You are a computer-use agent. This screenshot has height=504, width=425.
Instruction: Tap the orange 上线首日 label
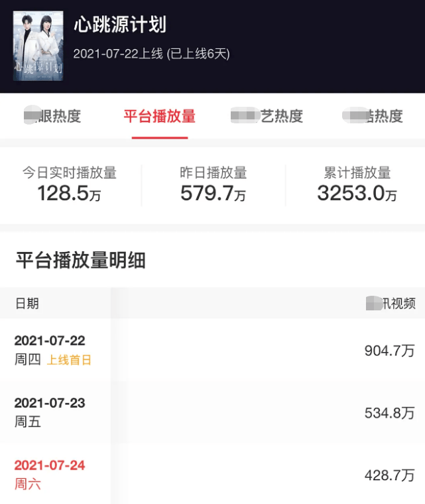pos(69,360)
